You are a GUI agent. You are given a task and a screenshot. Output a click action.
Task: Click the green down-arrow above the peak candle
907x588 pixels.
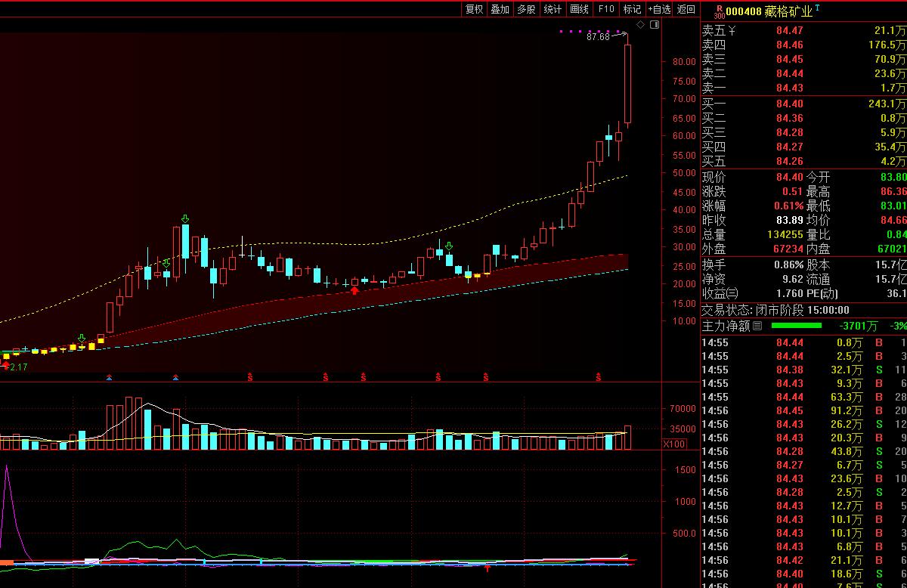point(185,219)
